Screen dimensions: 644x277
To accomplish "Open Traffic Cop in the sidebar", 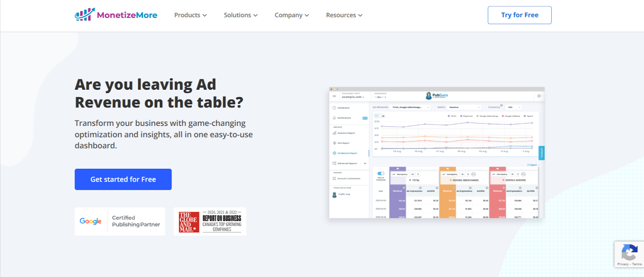I will 341,194.
